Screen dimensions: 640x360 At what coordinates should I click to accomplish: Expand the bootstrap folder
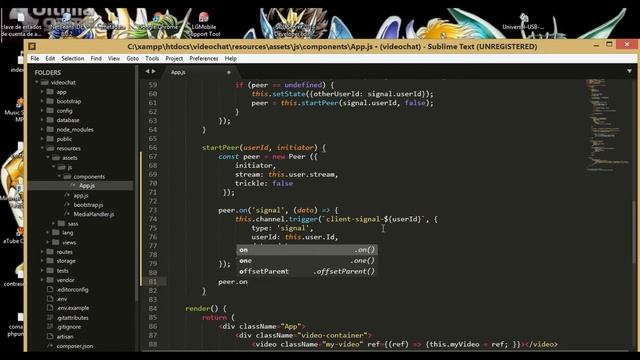(x=42, y=101)
